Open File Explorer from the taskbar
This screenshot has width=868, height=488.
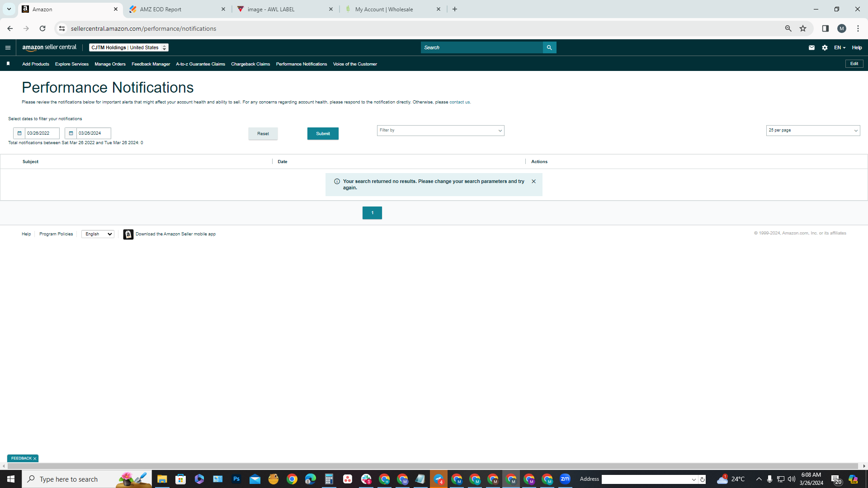click(162, 479)
